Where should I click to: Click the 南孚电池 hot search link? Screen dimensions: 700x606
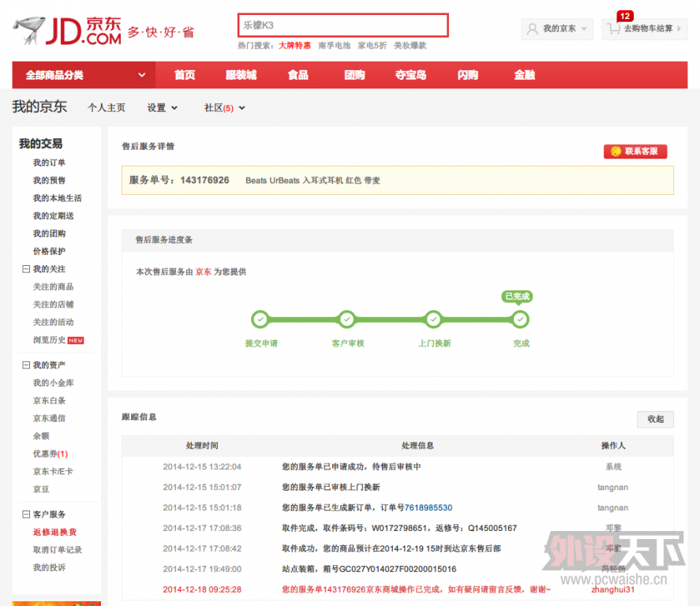[x=335, y=46]
